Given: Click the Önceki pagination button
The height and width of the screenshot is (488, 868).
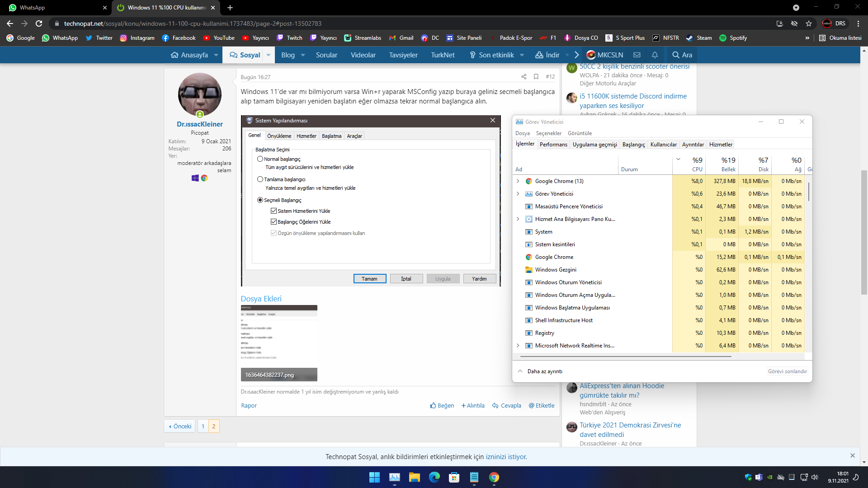Looking at the screenshot, I should point(180,427).
